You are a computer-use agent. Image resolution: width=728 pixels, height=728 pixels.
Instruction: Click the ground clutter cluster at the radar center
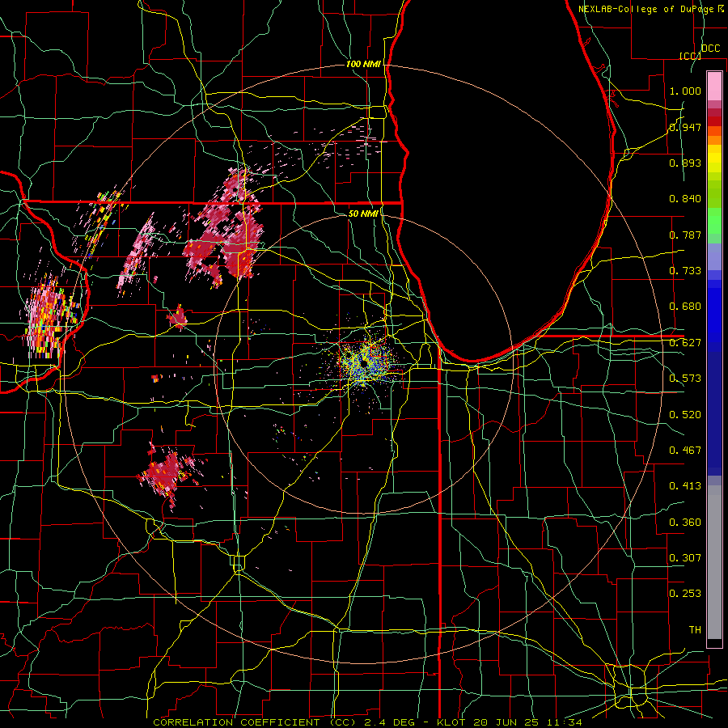366,362
